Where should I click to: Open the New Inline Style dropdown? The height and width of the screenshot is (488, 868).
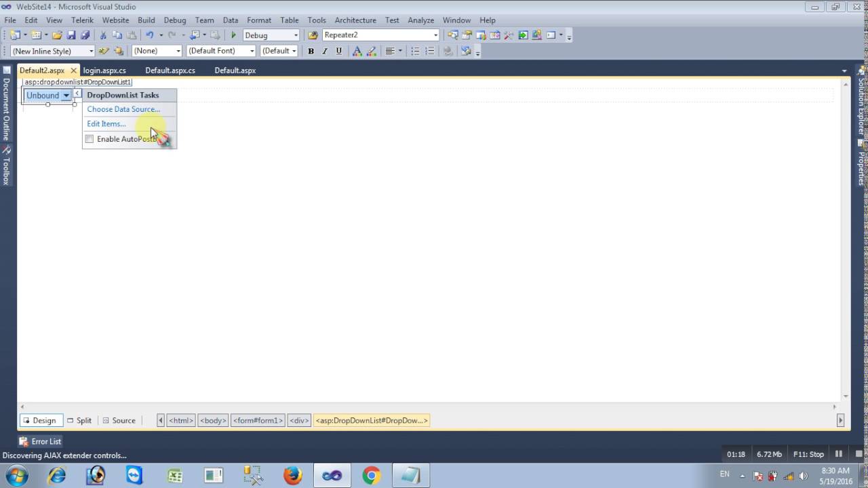point(91,51)
